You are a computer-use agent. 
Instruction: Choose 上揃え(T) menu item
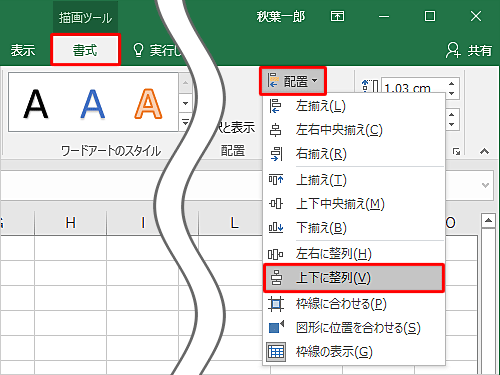[354, 180]
